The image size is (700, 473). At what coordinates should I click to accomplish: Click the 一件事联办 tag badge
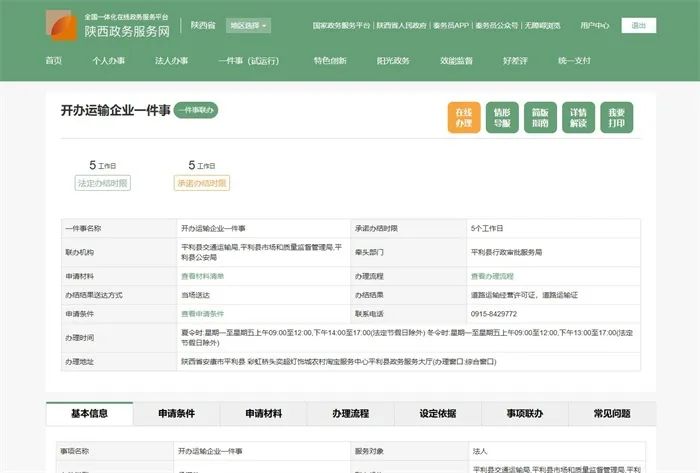(195, 110)
